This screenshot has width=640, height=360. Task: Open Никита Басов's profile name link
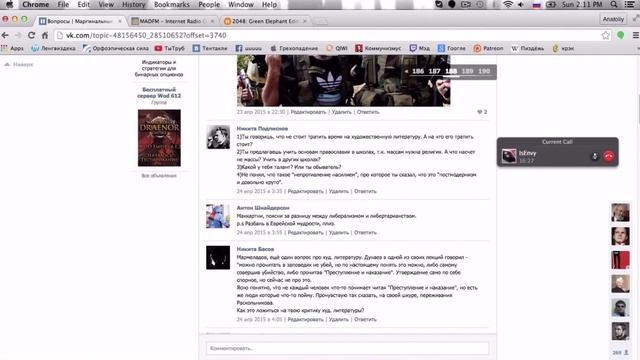pyautogui.click(x=255, y=249)
